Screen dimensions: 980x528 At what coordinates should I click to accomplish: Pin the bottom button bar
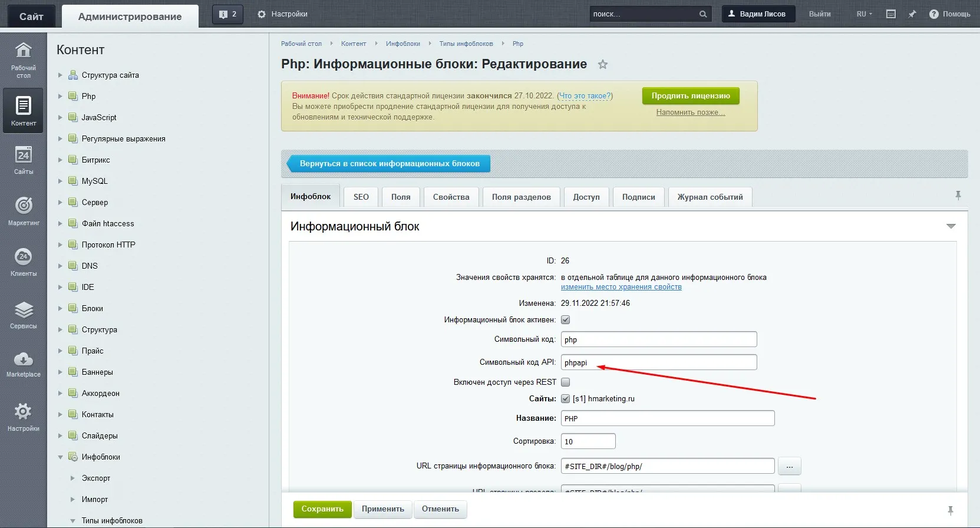(950, 510)
